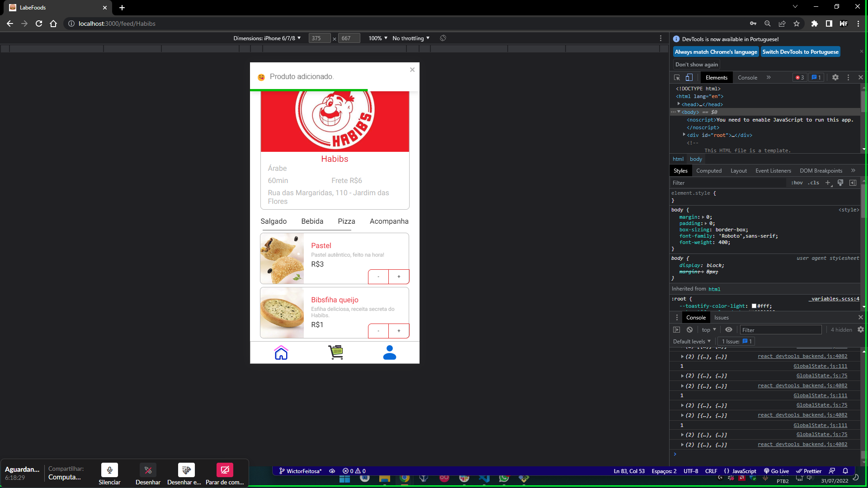Switch to the Computed tab
The width and height of the screenshot is (868, 488).
(x=709, y=170)
